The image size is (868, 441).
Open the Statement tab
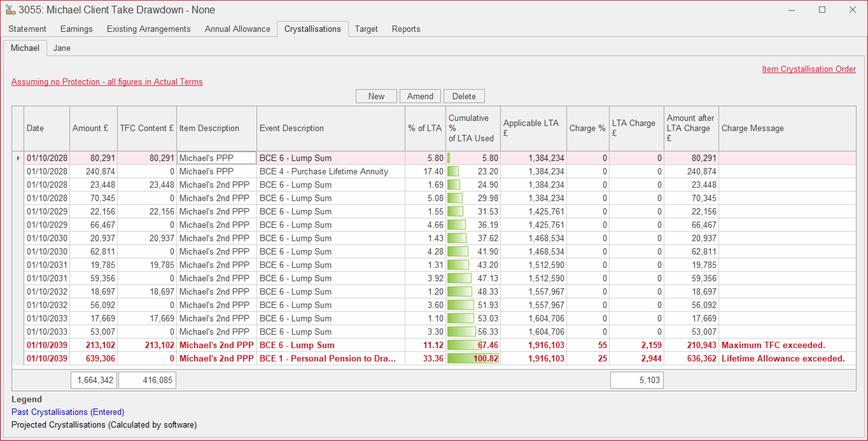tap(27, 29)
